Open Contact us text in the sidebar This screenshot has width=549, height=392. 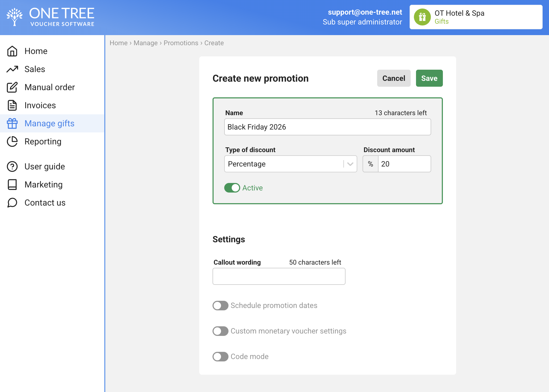(x=45, y=203)
